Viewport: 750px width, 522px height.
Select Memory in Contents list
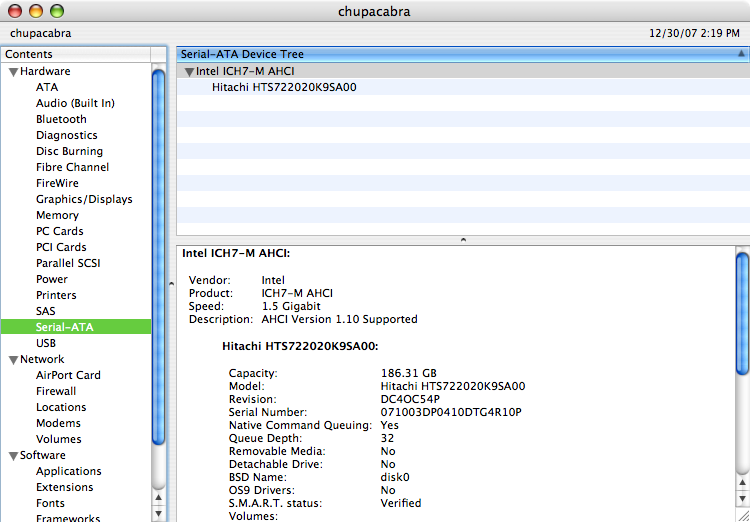[x=57, y=215]
